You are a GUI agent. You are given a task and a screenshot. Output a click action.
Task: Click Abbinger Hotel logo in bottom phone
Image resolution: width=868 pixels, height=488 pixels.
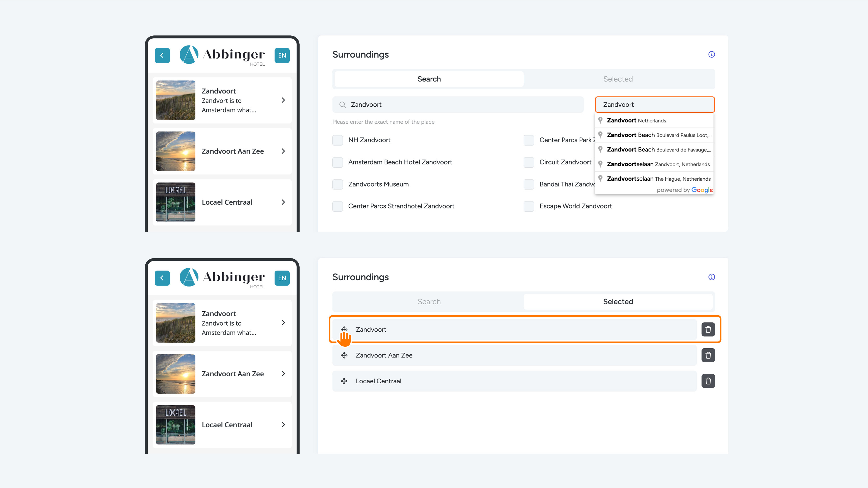tap(222, 278)
